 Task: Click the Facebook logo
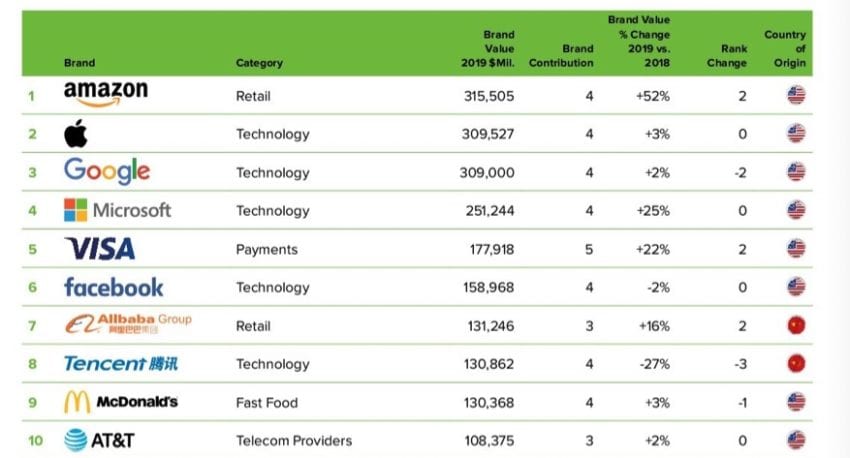coord(113,287)
